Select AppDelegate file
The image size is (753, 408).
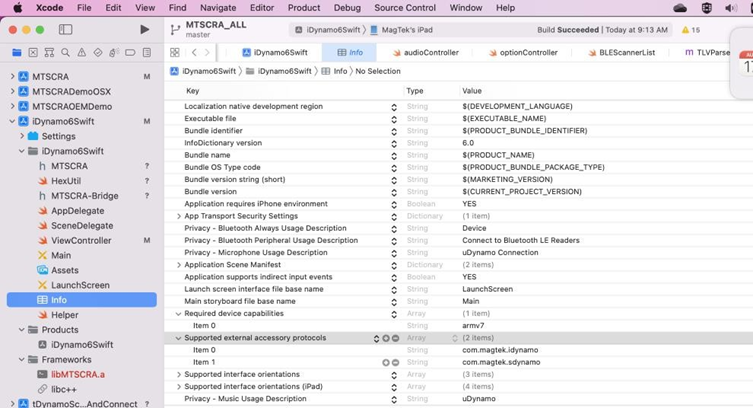click(x=77, y=211)
